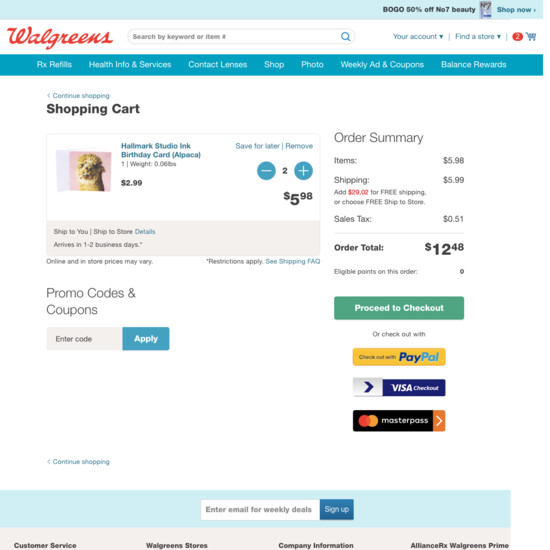Open the shopping cart icon
The width and height of the screenshot is (550, 550).
coord(531,36)
